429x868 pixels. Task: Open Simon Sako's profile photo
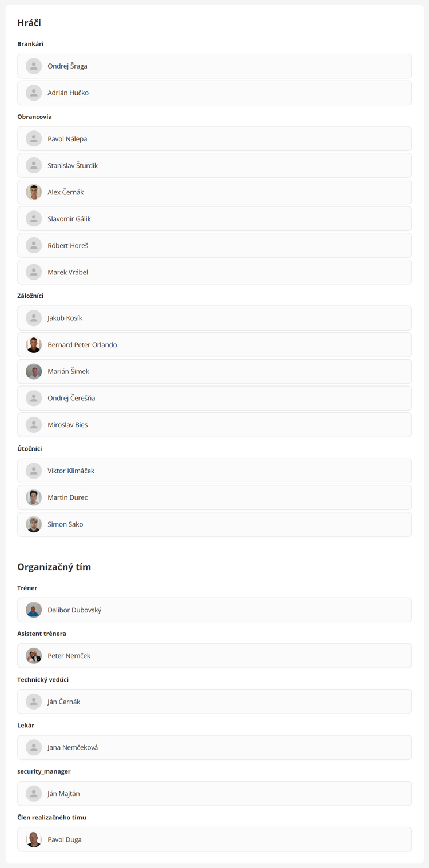(x=34, y=524)
